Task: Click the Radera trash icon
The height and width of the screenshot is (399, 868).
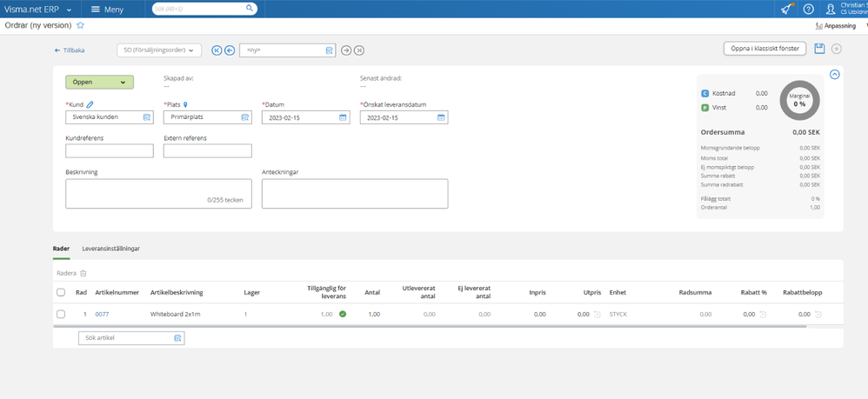Action: pos(83,273)
